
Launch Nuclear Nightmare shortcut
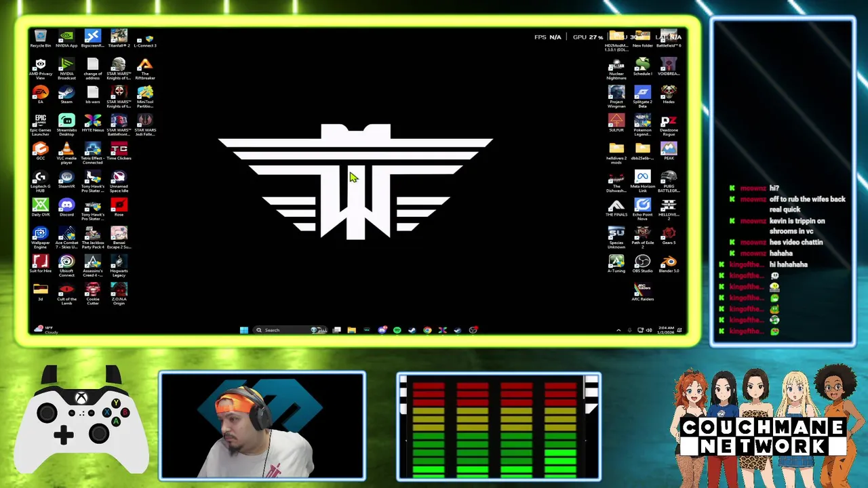616,68
